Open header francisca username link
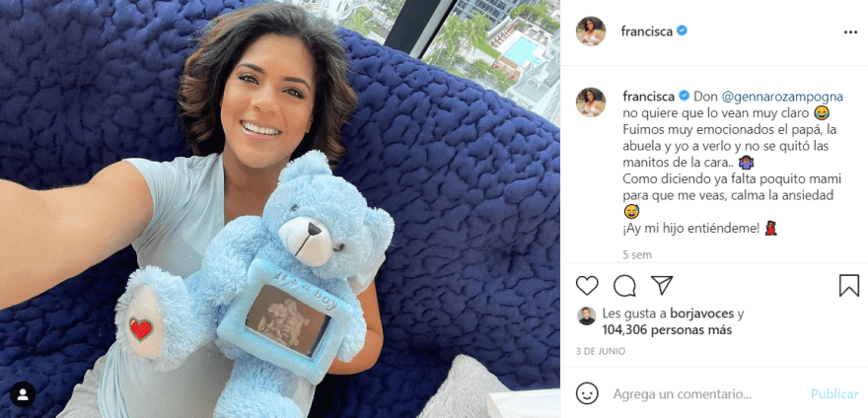The image size is (868, 418). tap(647, 31)
